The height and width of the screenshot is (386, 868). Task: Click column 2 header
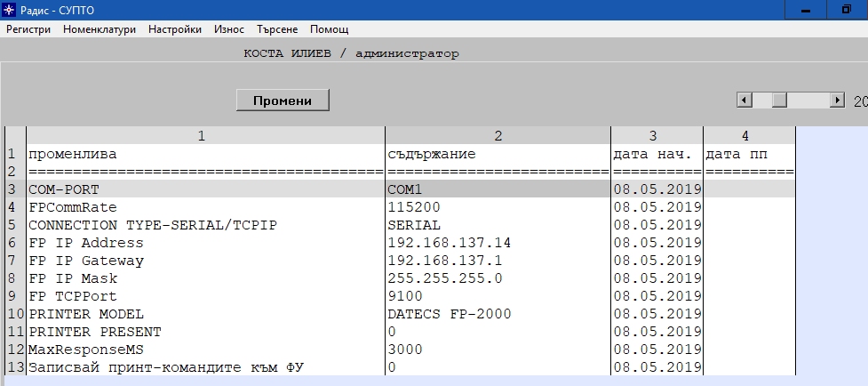pyautogui.click(x=498, y=136)
